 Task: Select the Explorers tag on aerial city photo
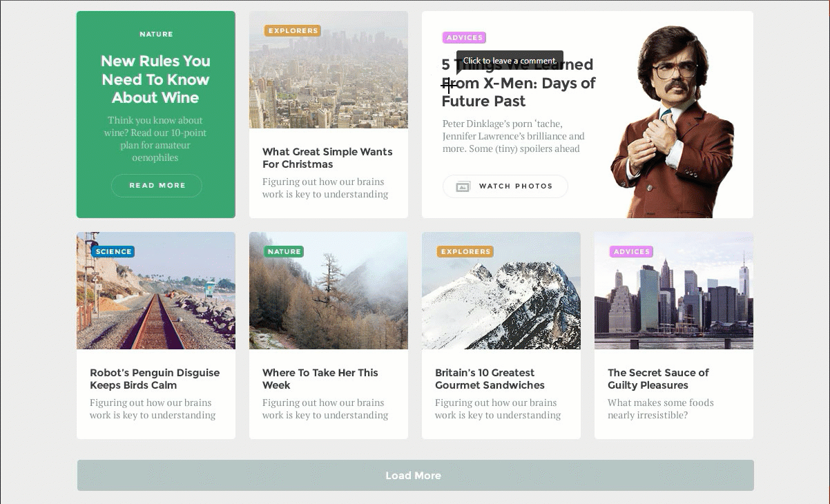(x=293, y=31)
